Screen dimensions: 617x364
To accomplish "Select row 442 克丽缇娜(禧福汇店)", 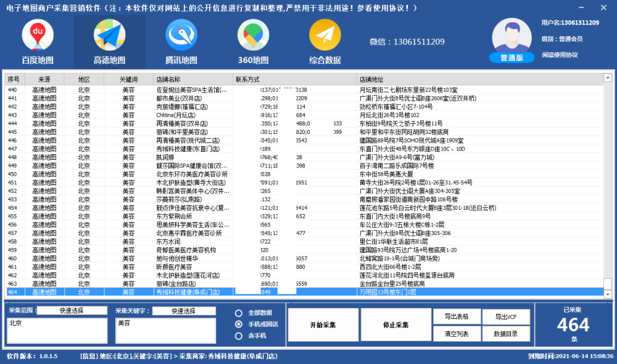I will click(305, 107).
